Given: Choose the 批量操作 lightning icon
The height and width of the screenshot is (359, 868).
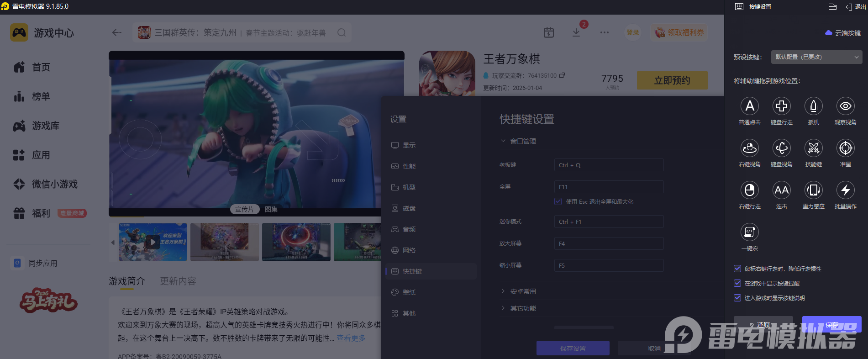Looking at the screenshot, I should coord(846,190).
